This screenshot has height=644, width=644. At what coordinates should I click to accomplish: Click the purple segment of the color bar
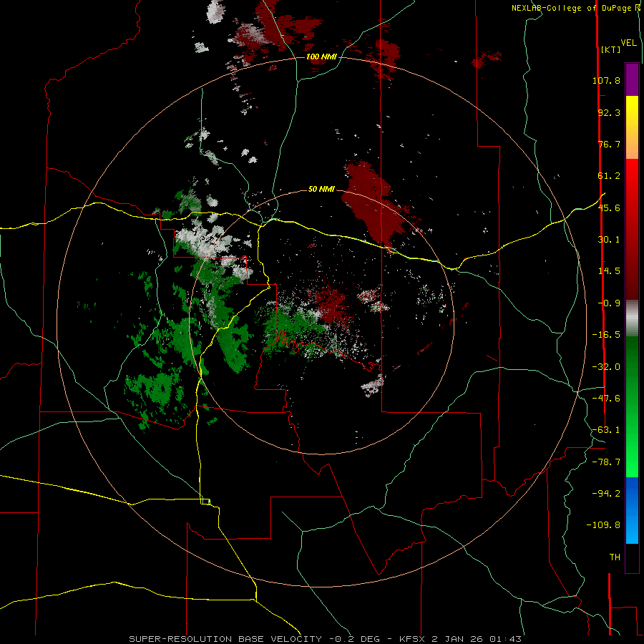[632, 79]
